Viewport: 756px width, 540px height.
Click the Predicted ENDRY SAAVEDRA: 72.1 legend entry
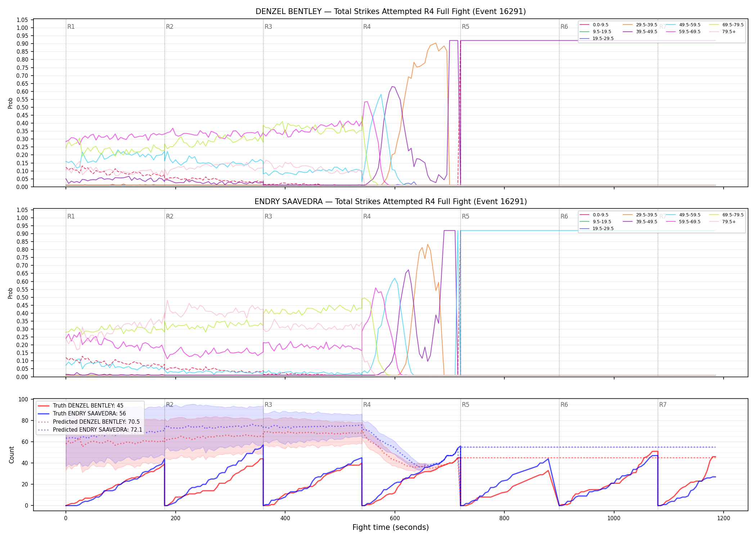pos(90,430)
